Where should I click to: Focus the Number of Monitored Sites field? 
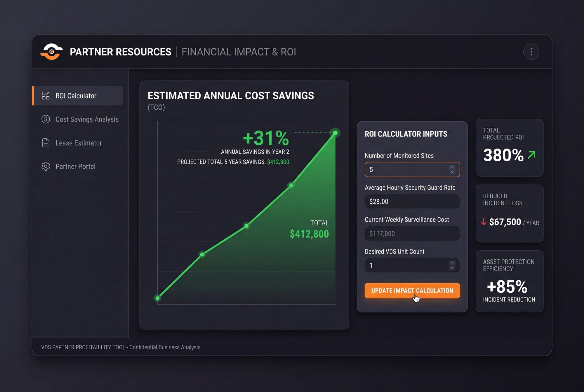click(x=412, y=169)
